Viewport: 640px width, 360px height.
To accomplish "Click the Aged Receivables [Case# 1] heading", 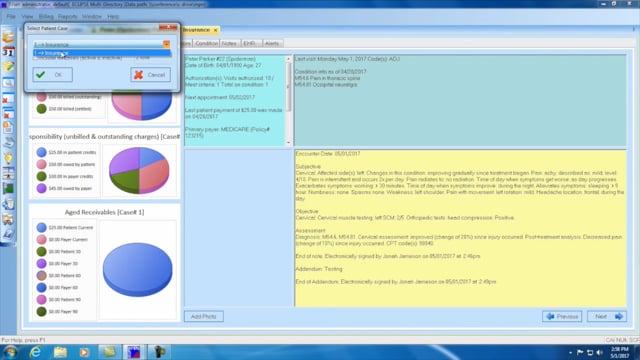I will point(104,212).
